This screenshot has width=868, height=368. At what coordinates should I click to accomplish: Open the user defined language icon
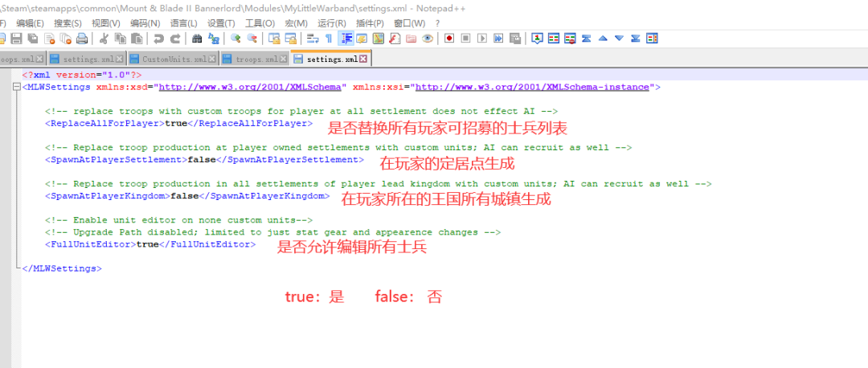point(362,39)
